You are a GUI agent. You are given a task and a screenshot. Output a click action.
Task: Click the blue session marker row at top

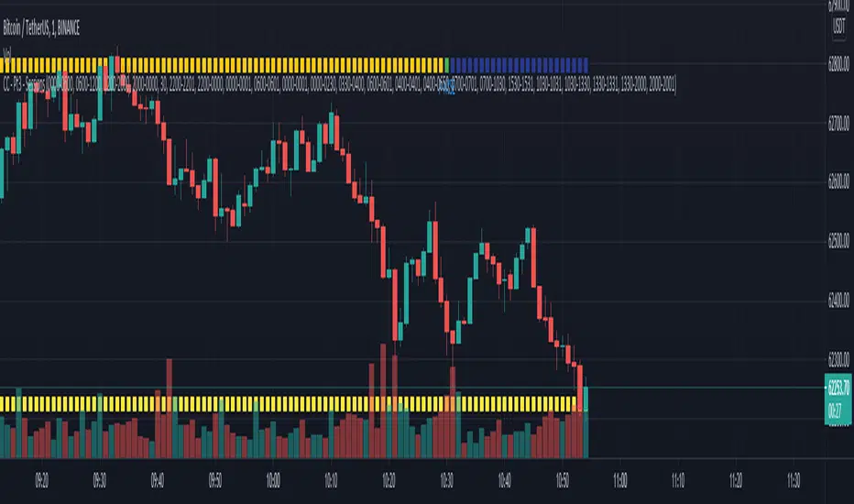pyautogui.click(x=518, y=65)
